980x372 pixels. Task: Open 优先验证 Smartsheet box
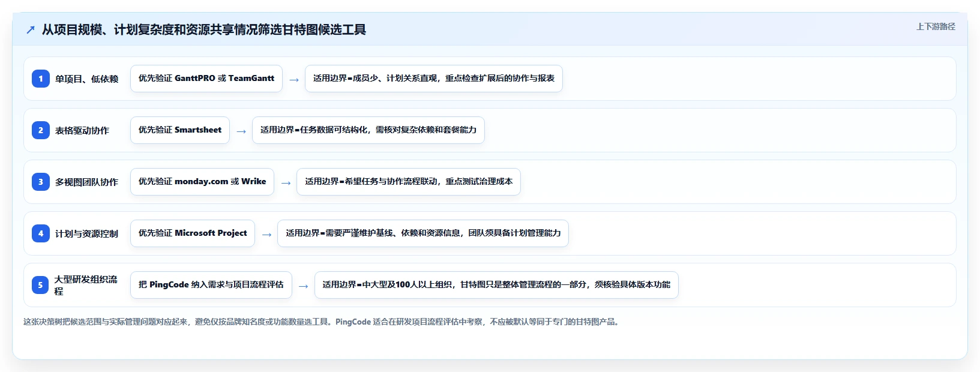click(180, 130)
